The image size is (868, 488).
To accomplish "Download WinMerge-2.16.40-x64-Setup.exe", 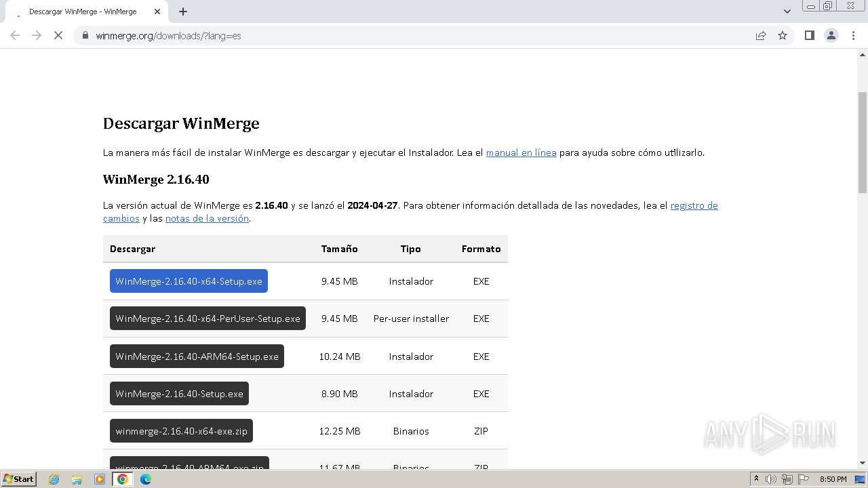I will tap(189, 281).
